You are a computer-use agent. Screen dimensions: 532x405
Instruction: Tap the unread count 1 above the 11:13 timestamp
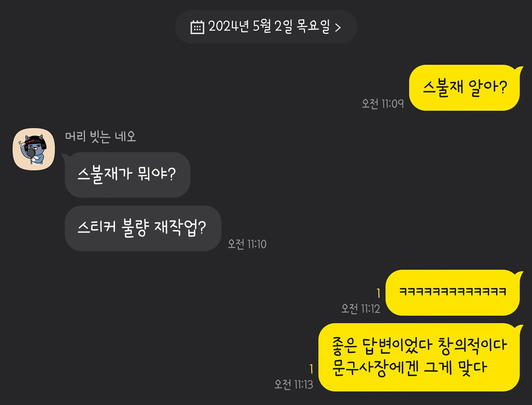311,369
